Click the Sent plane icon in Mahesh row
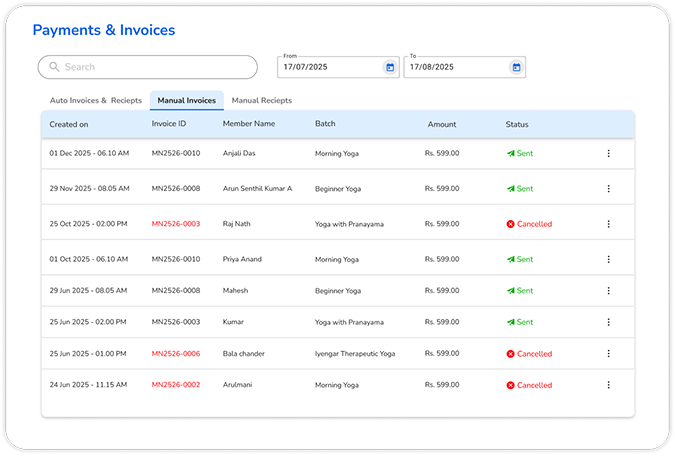 point(511,291)
